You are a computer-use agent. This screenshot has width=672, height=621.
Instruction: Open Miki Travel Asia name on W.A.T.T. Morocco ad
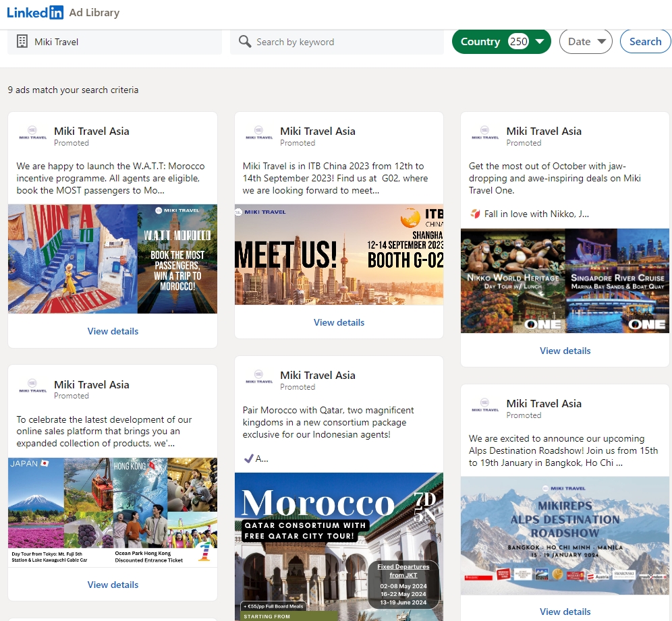(x=91, y=131)
